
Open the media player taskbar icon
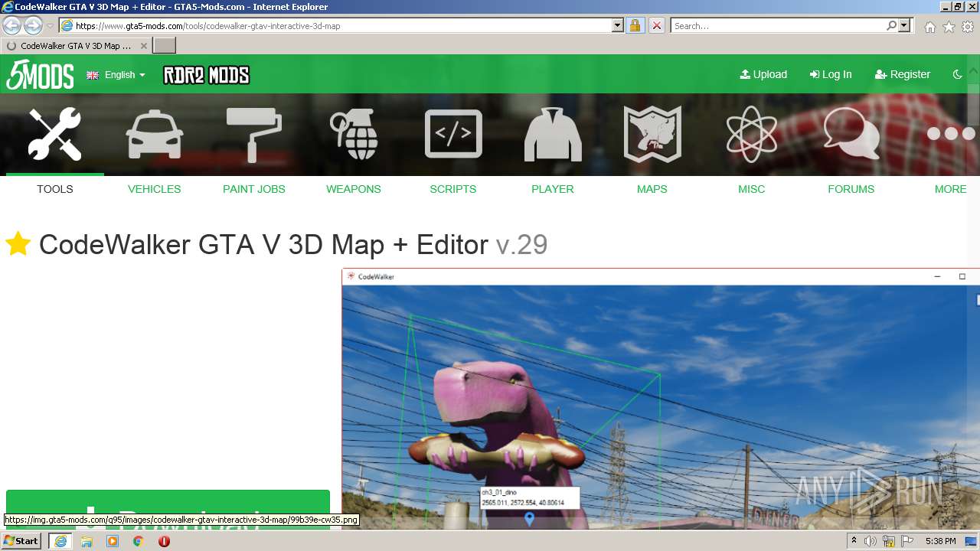[x=113, y=541]
